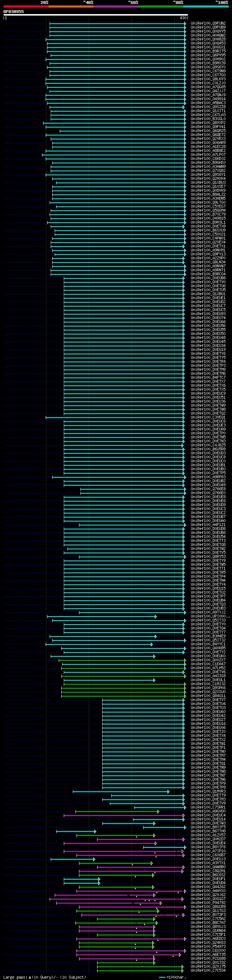Select hit label UniRef100_D0EU60
Screen dimensions: 232x980
208,712
